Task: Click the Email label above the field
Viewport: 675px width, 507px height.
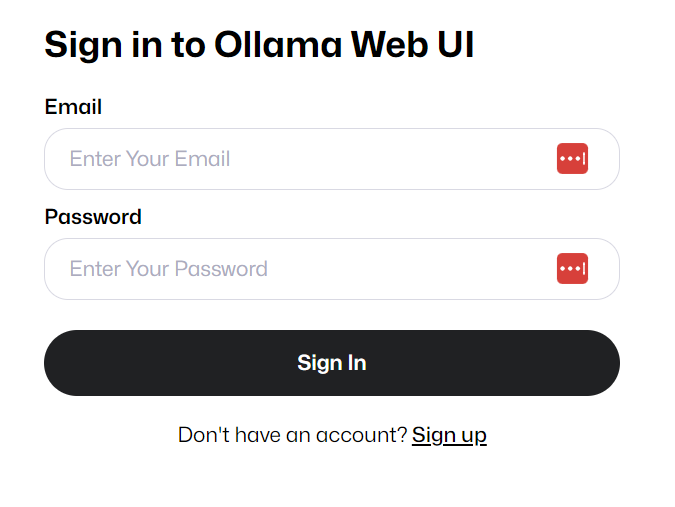Action: [x=73, y=107]
